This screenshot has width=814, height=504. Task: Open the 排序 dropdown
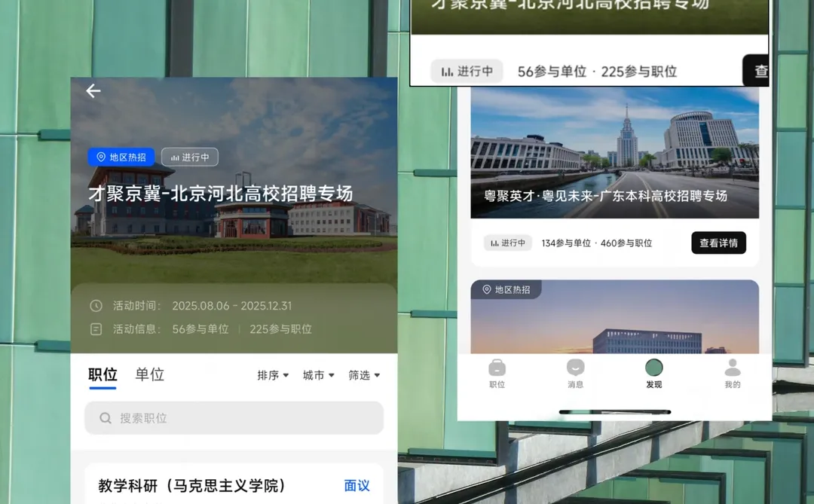tap(273, 375)
